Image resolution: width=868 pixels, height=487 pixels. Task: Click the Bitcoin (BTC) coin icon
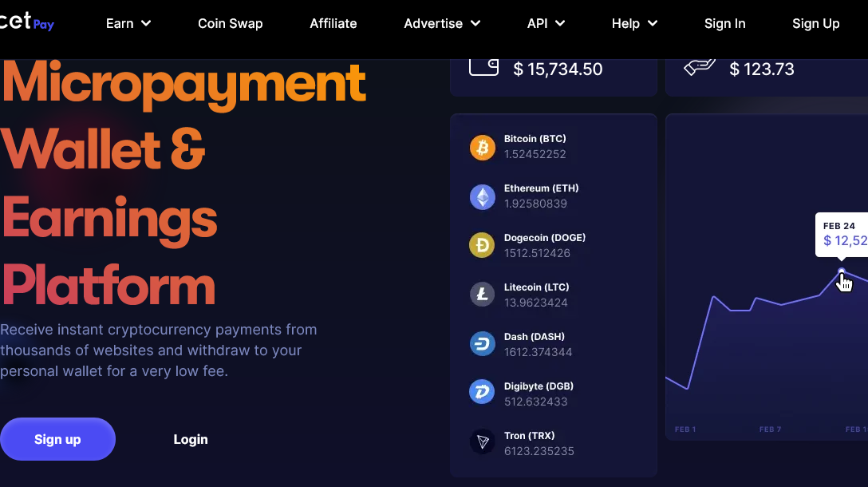click(x=482, y=148)
